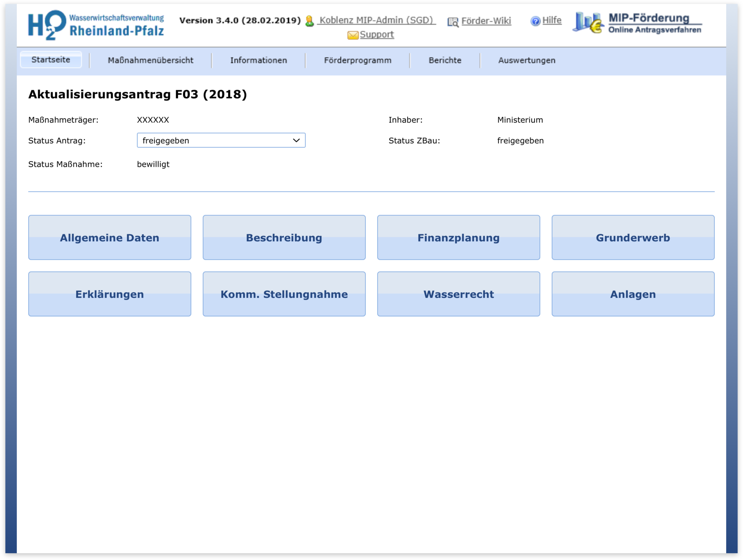Click the dropdown chevron next to freigegeben
Image resolution: width=743 pixels, height=560 pixels.
click(296, 140)
